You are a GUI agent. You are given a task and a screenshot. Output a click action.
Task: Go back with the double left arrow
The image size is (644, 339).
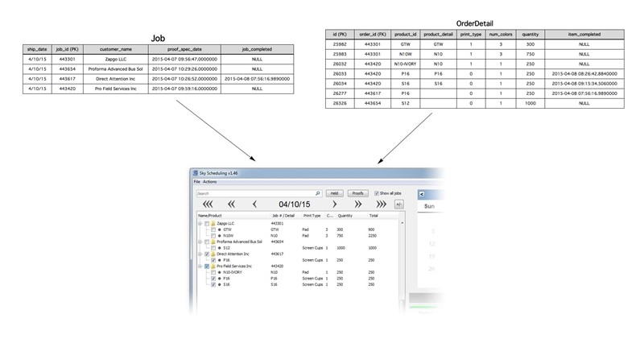pos(231,205)
